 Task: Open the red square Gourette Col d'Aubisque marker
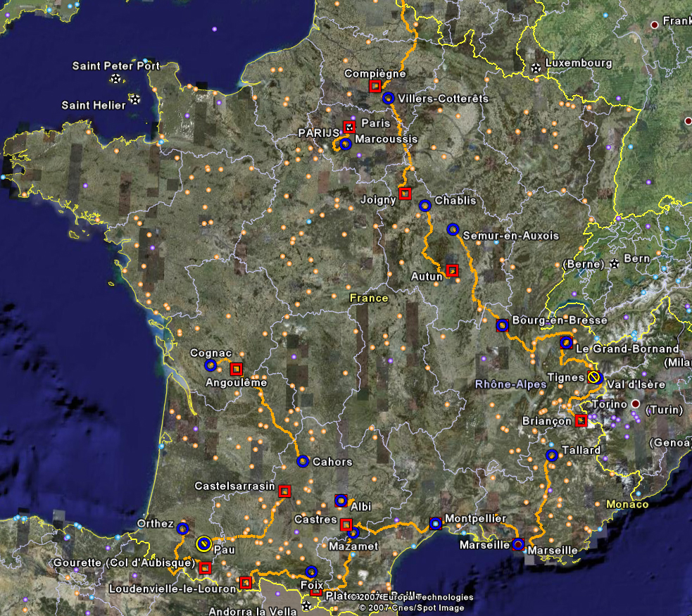coord(205,568)
